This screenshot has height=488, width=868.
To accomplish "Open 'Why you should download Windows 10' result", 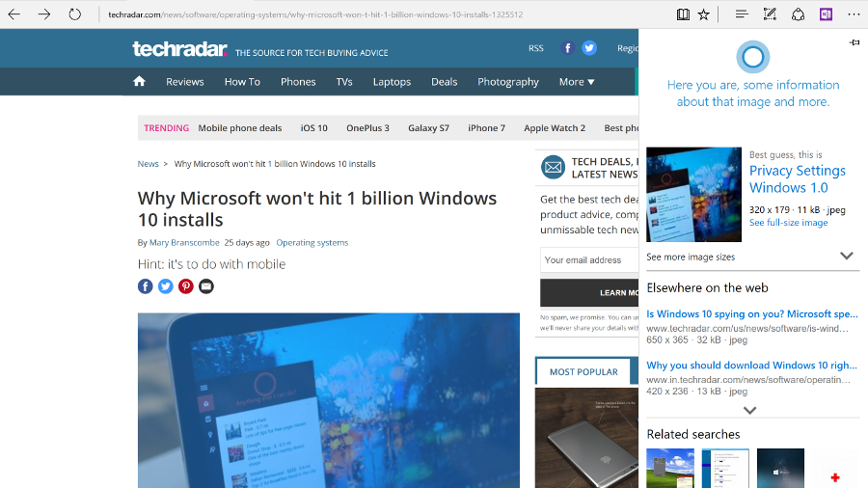I will (751, 366).
